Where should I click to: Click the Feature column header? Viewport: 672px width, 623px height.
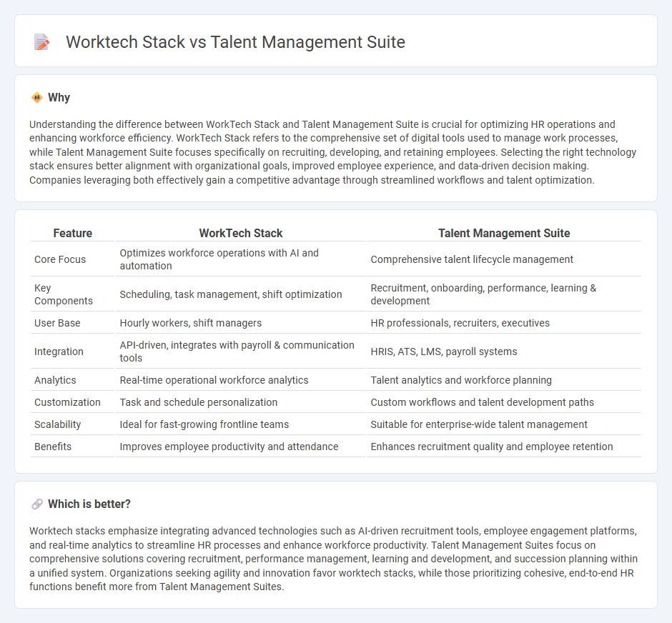coord(72,233)
